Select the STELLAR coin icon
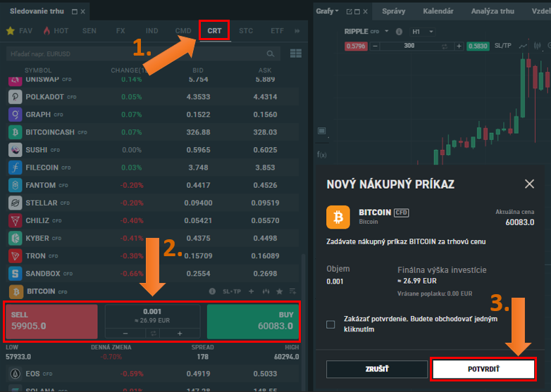This screenshot has height=392, width=551. click(x=15, y=203)
